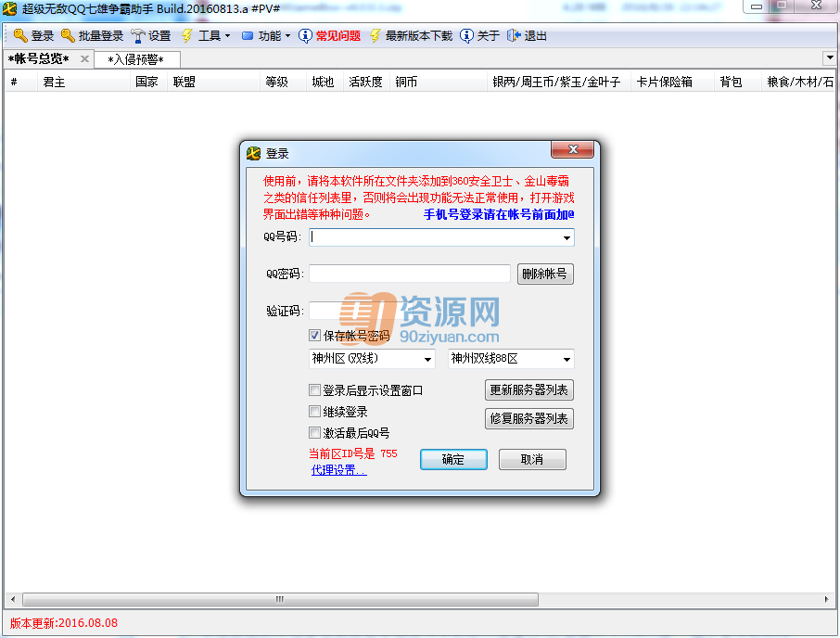Sort by the 活跃度 column header

point(366,82)
